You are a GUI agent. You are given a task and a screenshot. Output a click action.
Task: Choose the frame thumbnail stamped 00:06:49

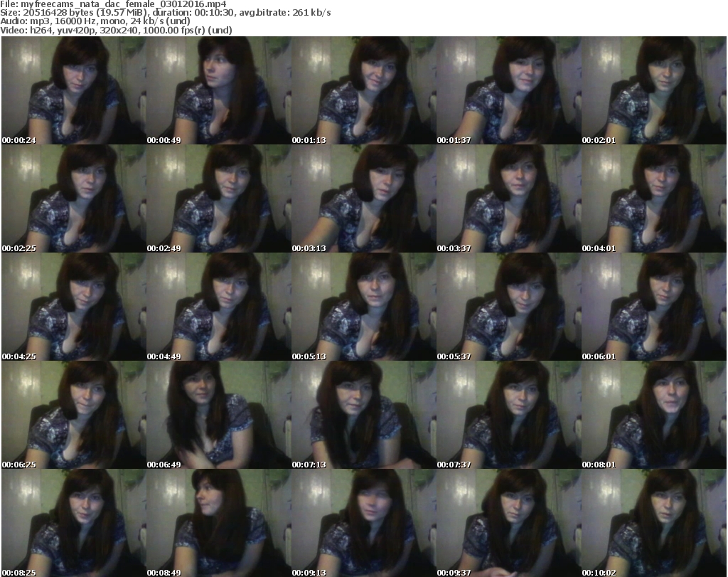(x=219, y=415)
